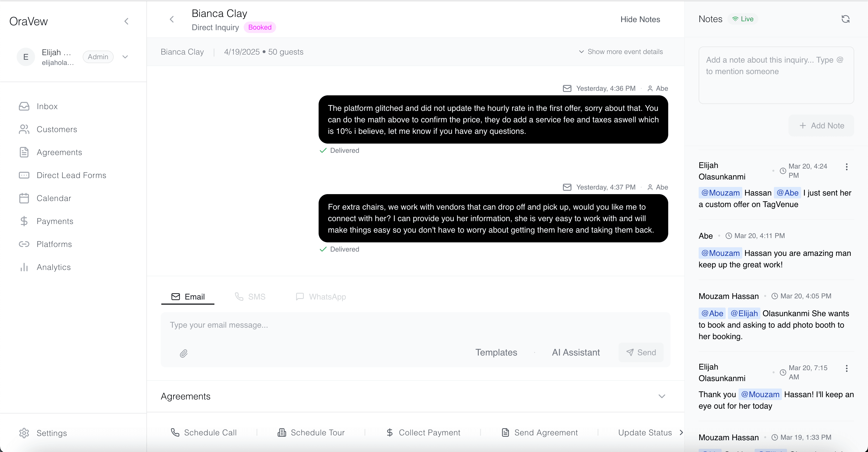Hide the Notes panel
This screenshot has height=452, width=868.
coord(640,20)
